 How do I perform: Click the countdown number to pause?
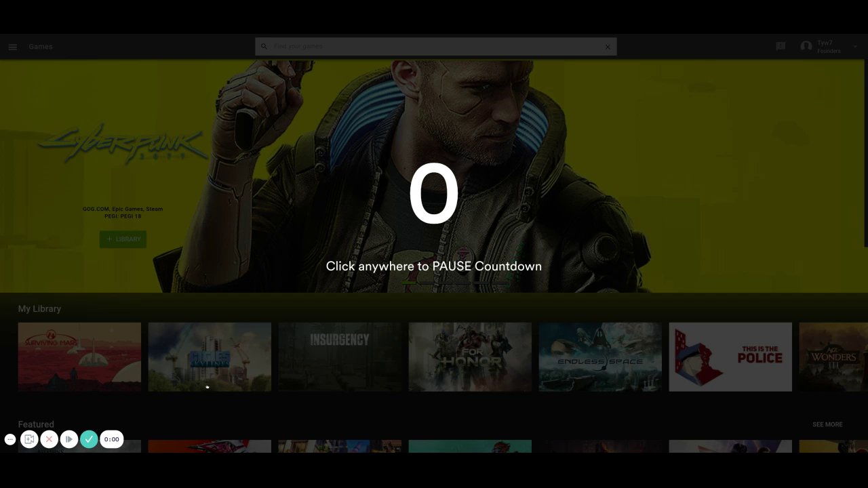point(434,195)
